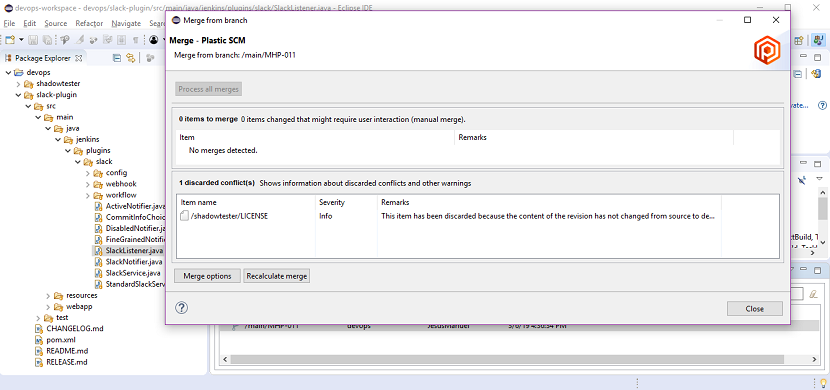
Task: Click the java folder icon in tree
Action: [x=58, y=128]
